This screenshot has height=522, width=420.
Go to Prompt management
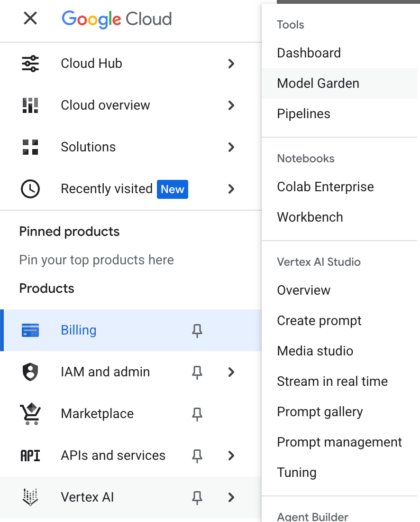click(x=339, y=442)
